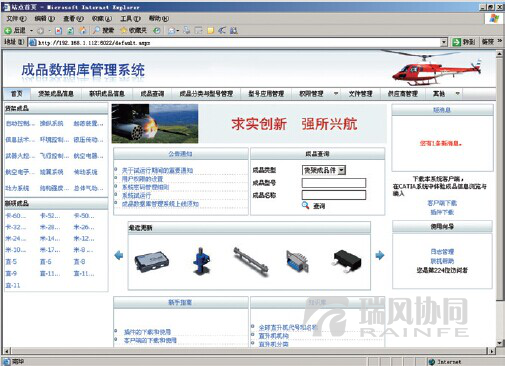Select the 文件管理 navigation tab
The height and width of the screenshot is (366, 505).
point(360,94)
